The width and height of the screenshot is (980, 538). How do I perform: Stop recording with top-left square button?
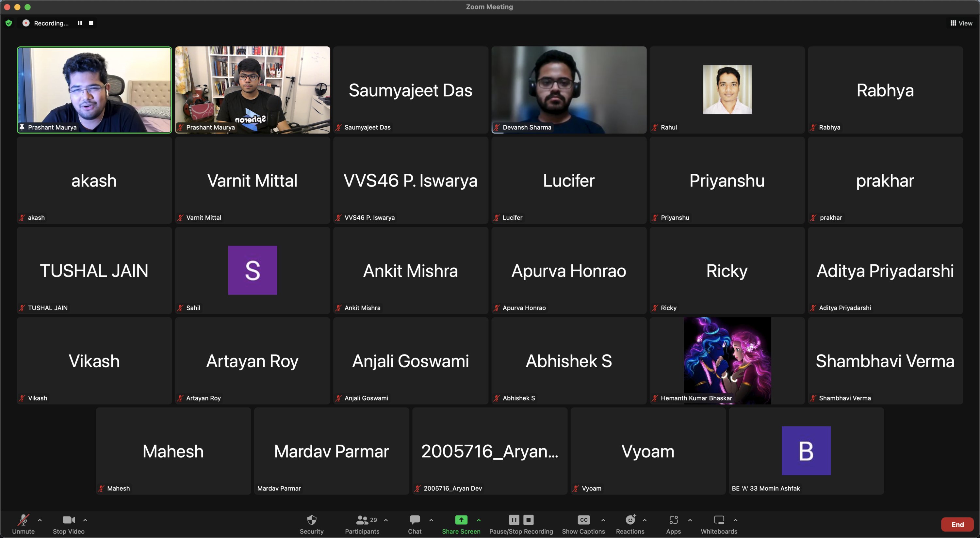(91, 23)
